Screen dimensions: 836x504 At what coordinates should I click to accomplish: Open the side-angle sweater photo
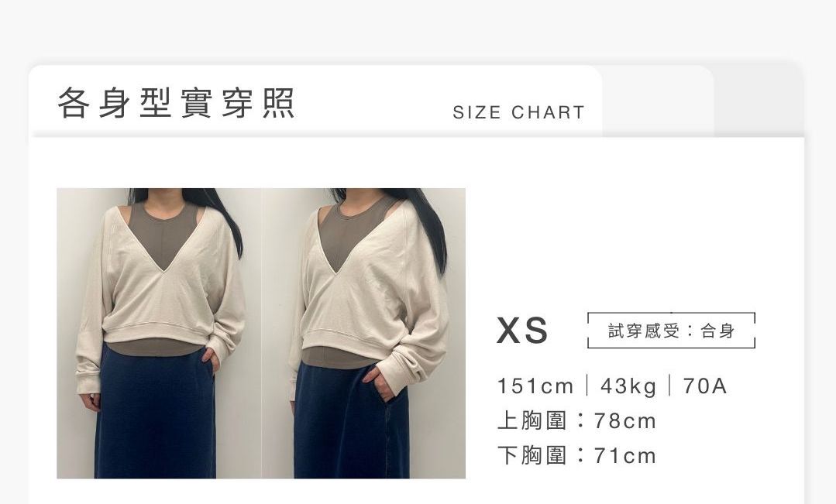pyautogui.click(x=363, y=333)
